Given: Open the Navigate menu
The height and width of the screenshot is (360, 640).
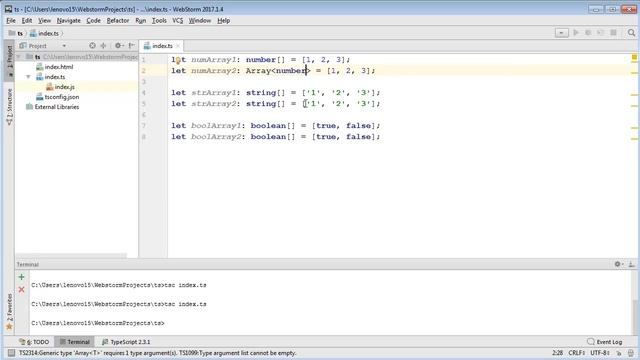Looking at the screenshot, I should [x=69, y=20].
